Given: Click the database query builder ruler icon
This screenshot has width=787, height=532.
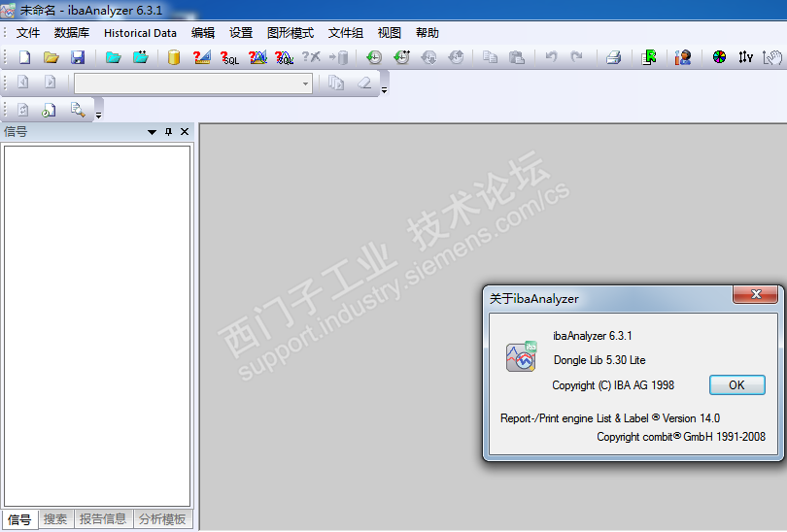Looking at the screenshot, I should [202, 57].
